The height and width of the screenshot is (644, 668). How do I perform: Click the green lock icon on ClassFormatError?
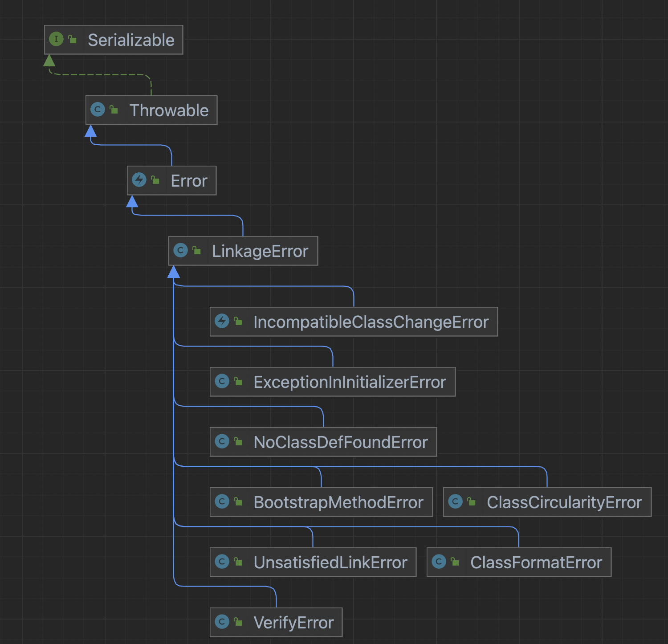[x=455, y=562]
